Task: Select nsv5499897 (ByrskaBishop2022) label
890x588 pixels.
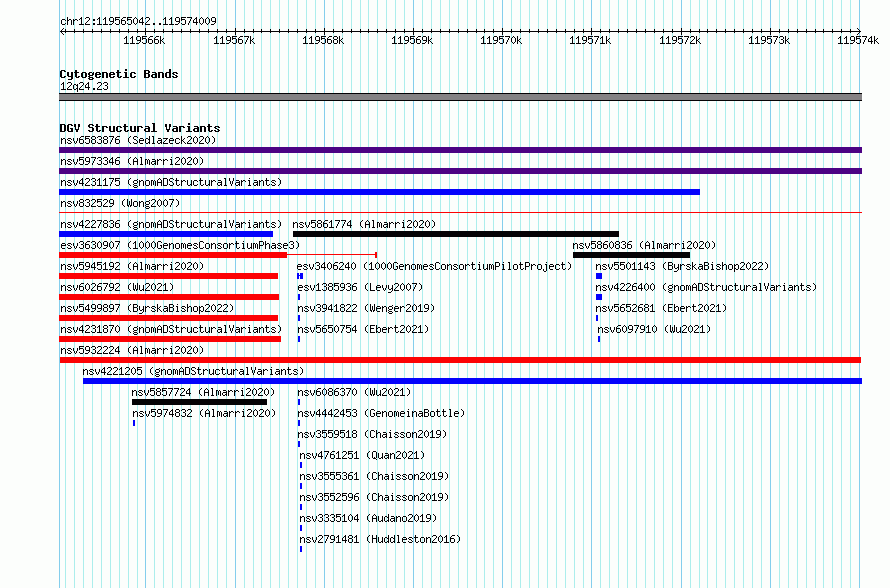Action: point(147,308)
